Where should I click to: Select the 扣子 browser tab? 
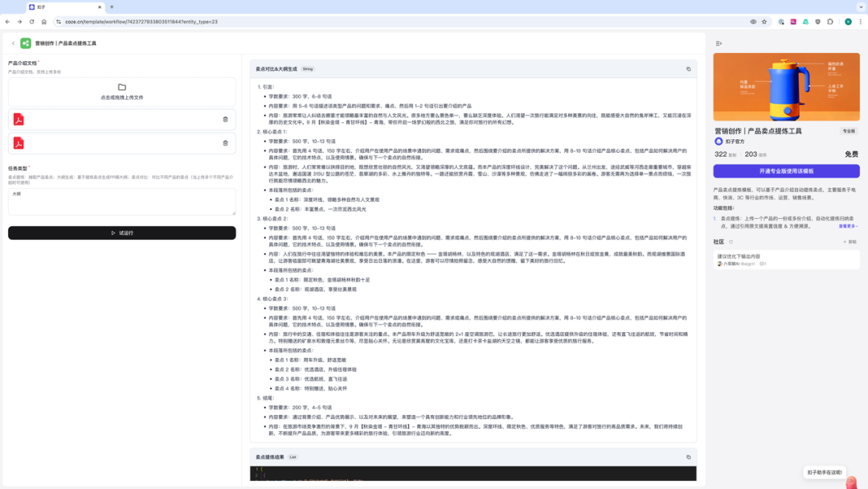click(x=65, y=7)
